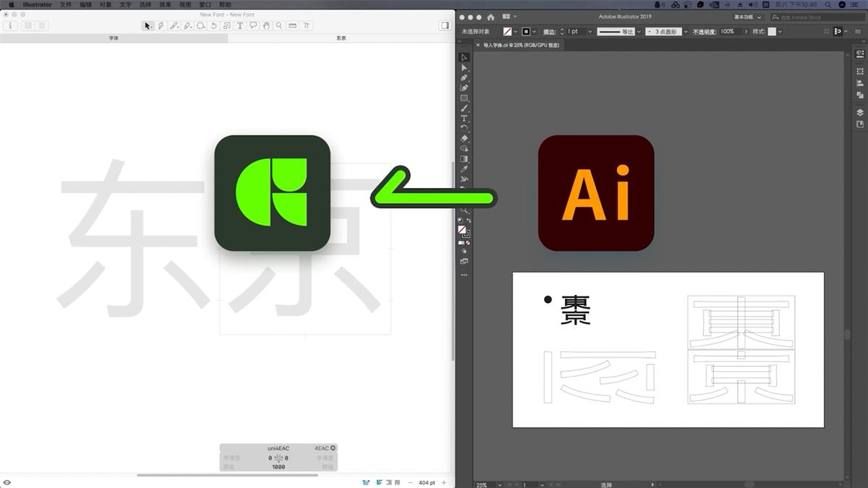Switch to grid view in Glyphs
The image size is (868, 488).
[28, 25]
